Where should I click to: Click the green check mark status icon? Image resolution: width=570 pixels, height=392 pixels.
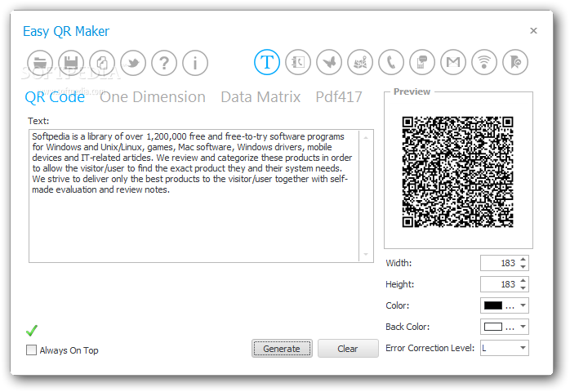(32, 331)
